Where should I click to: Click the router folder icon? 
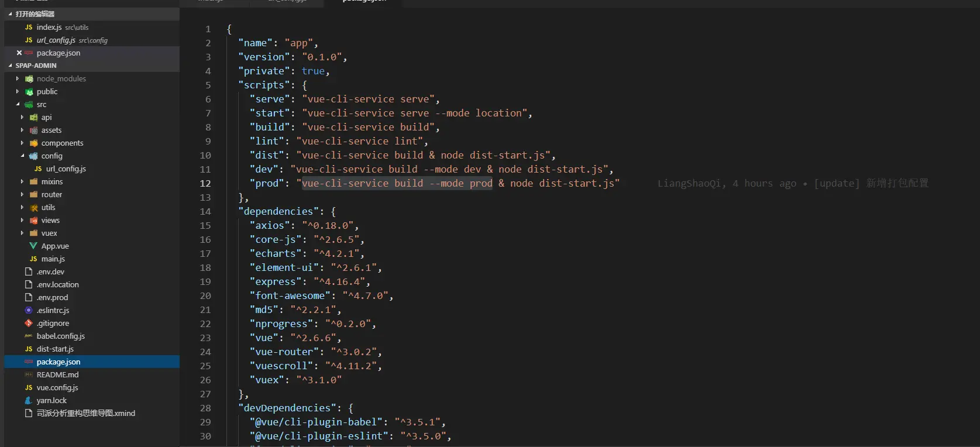[x=34, y=194]
